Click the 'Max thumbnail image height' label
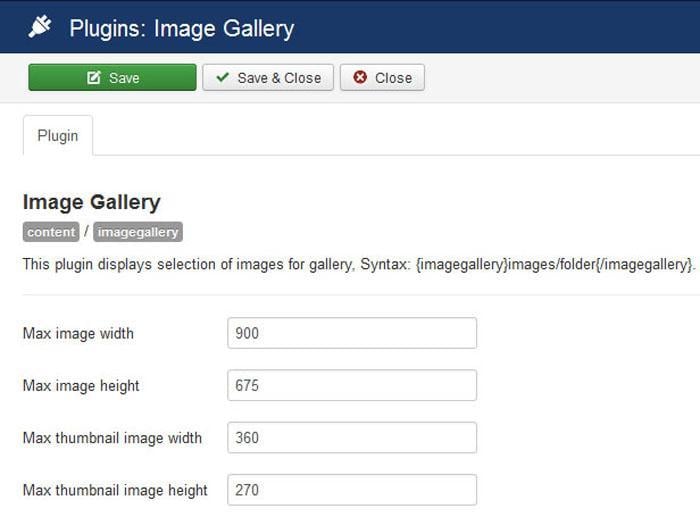 (x=115, y=490)
